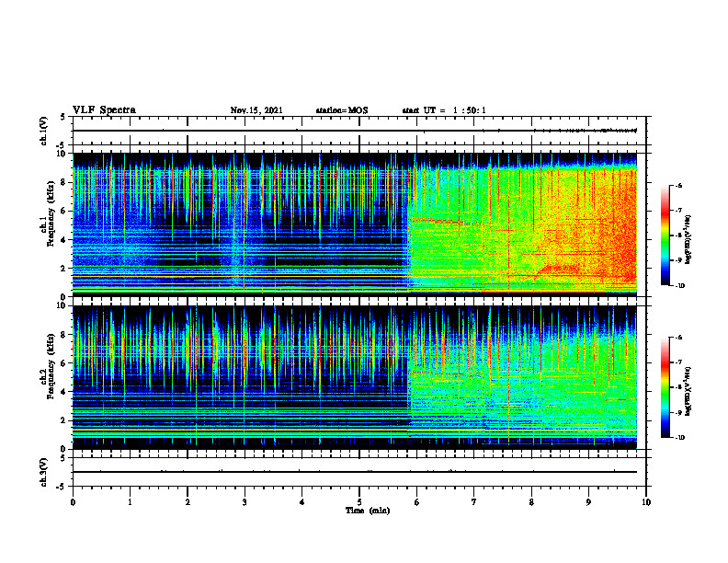Viewport: 728px width, 563px height.
Task: Click the "4" minute tick label
Action: (302, 502)
